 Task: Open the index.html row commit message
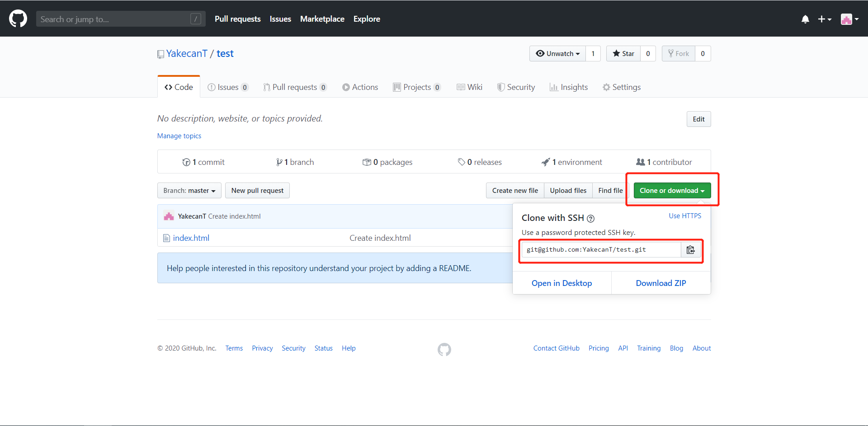pos(380,238)
